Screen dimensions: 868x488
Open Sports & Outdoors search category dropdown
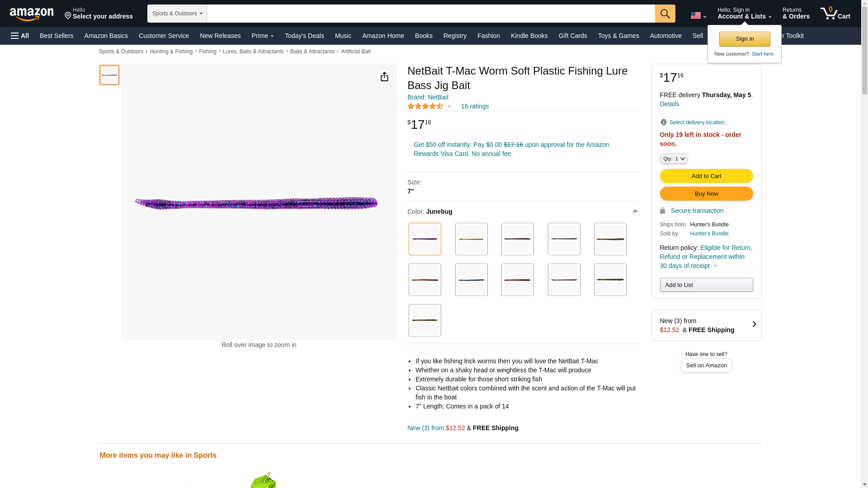click(177, 14)
